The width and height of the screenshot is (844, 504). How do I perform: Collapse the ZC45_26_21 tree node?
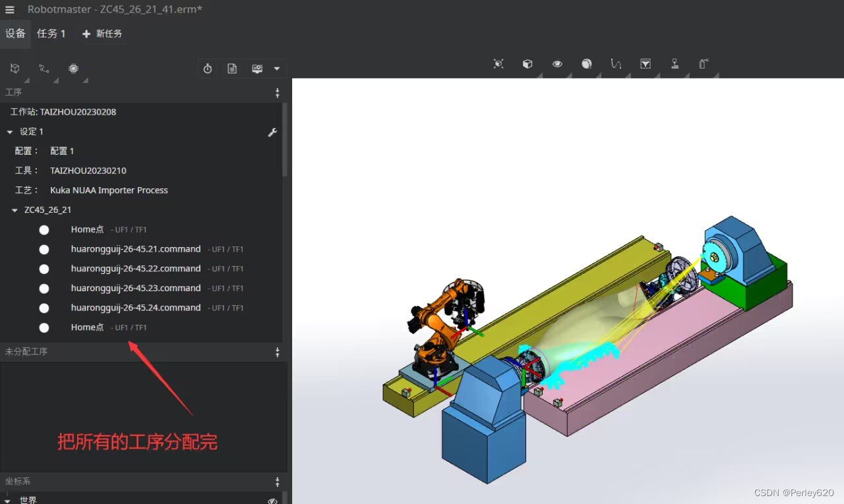pyautogui.click(x=15, y=210)
